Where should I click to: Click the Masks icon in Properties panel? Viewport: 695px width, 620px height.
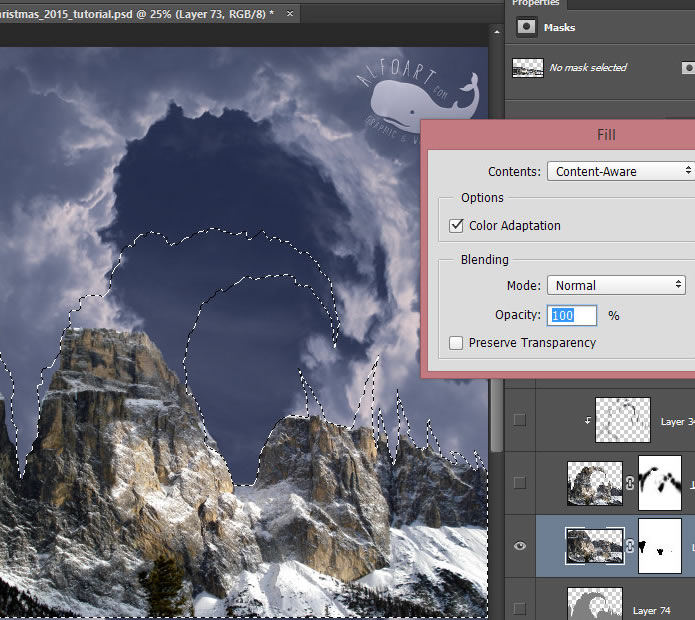click(526, 28)
